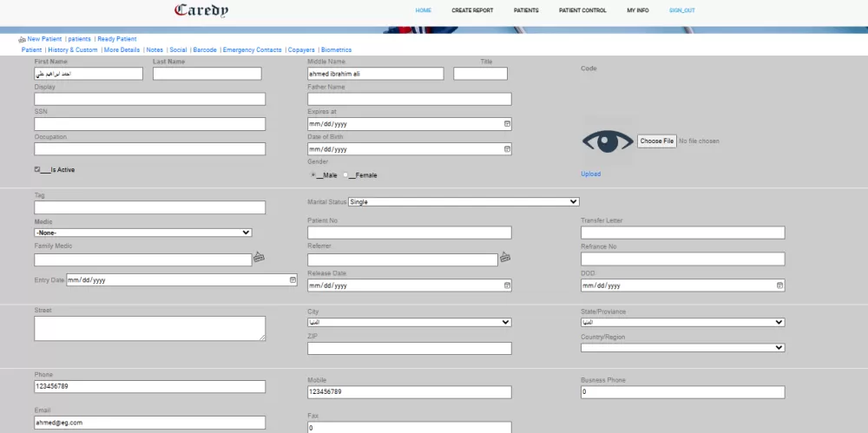Open the calendar picker for Date of Birth
The width and height of the screenshot is (868, 433).
pos(507,149)
